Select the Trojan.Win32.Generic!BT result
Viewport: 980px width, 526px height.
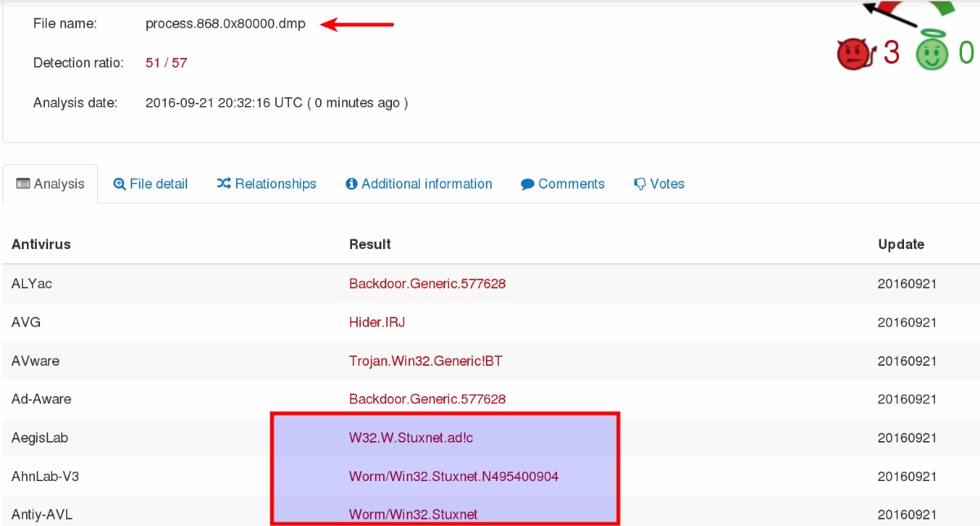[425, 361]
